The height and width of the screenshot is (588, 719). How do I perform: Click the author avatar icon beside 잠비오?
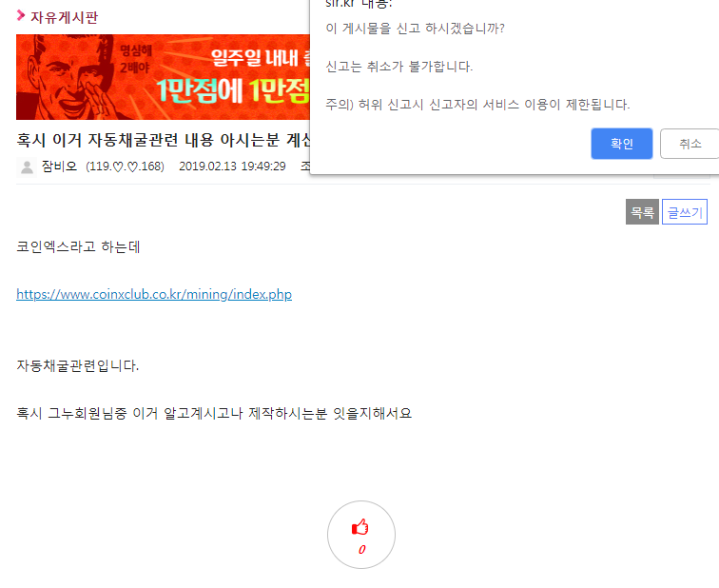[27, 167]
